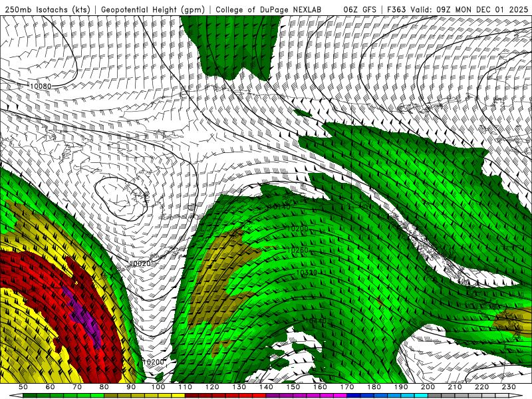Click the 70 value on the color scale
Image resolution: width=532 pixels, height=399 pixels.
pos(77,387)
